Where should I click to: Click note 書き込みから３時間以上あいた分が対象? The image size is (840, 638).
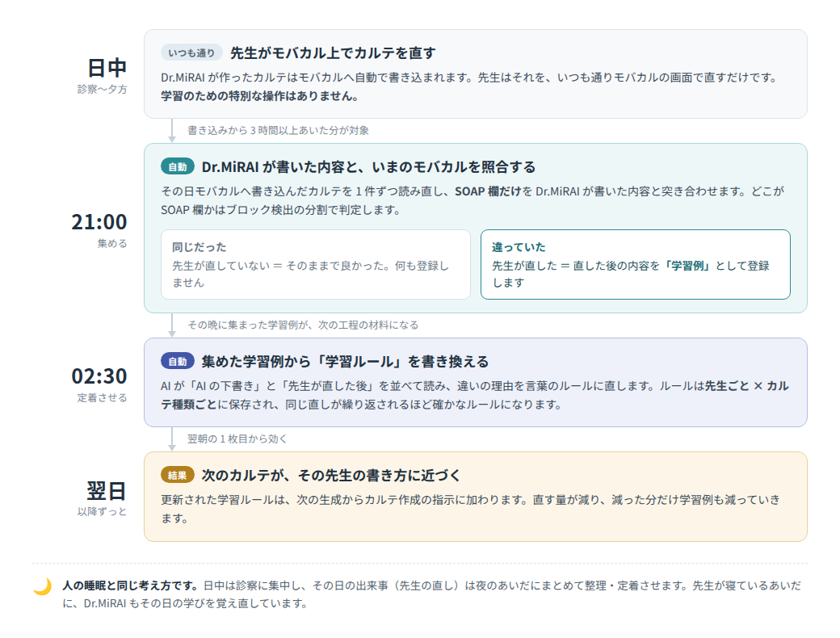click(278, 131)
